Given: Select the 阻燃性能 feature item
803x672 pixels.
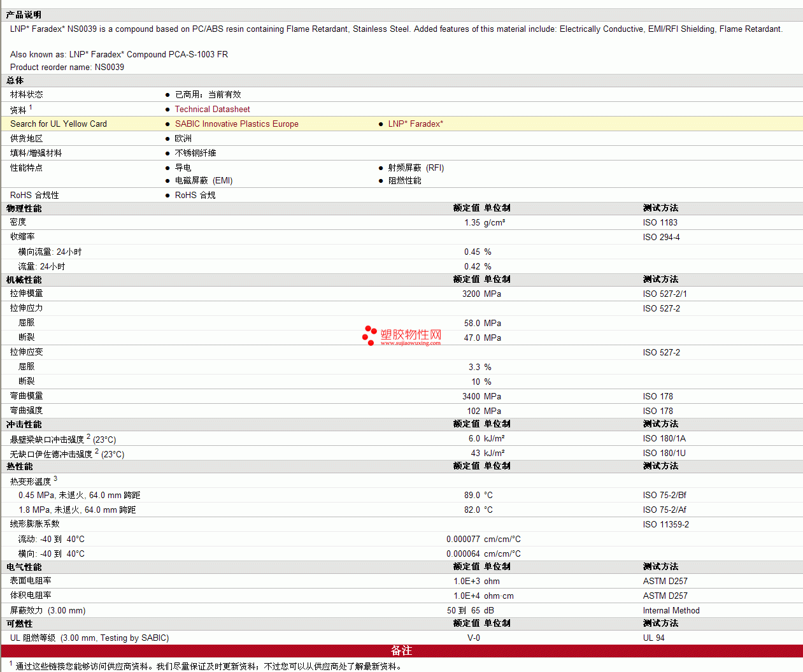Looking at the screenshot, I should (x=405, y=181).
